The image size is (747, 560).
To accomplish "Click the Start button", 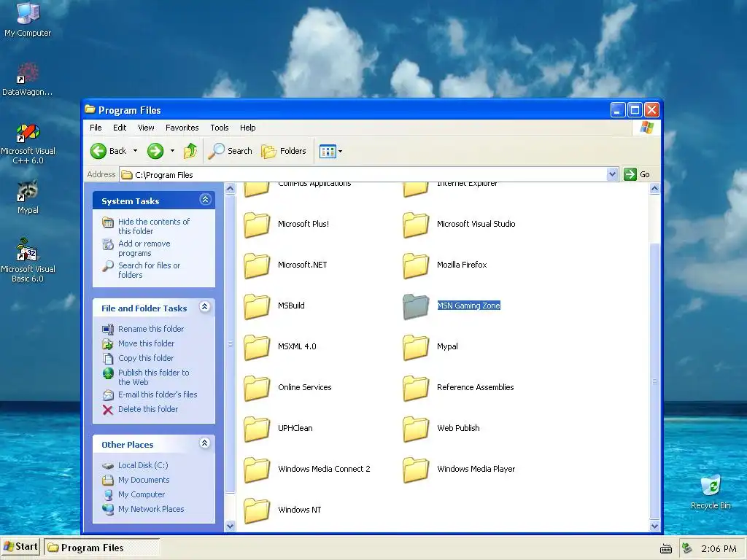I will point(21,547).
